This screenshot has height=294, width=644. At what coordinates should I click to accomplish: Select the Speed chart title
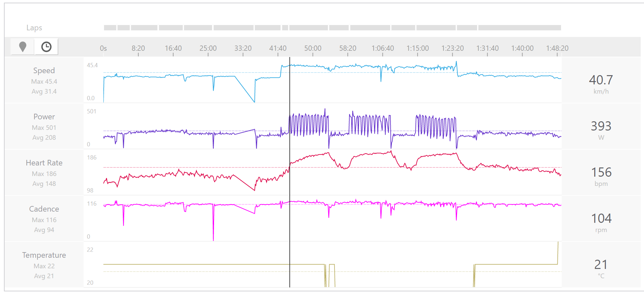(x=44, y=71)
